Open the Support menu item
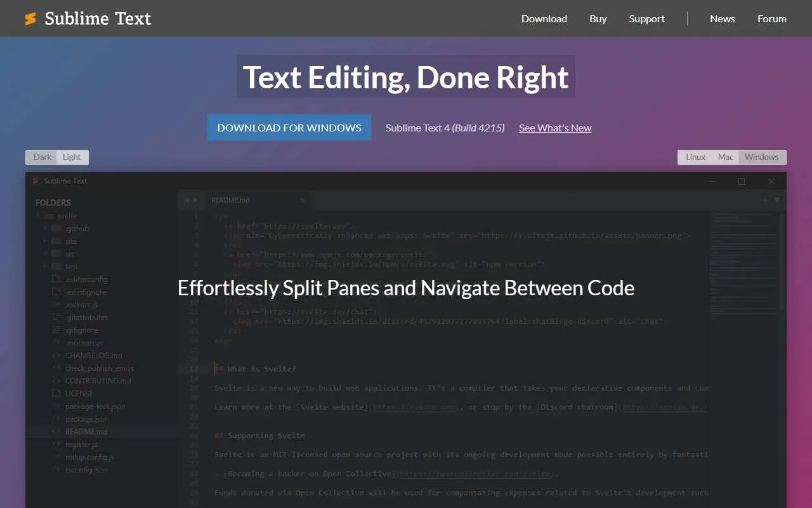The width and height of the screenshot is (812, 508). click(647, 19)
